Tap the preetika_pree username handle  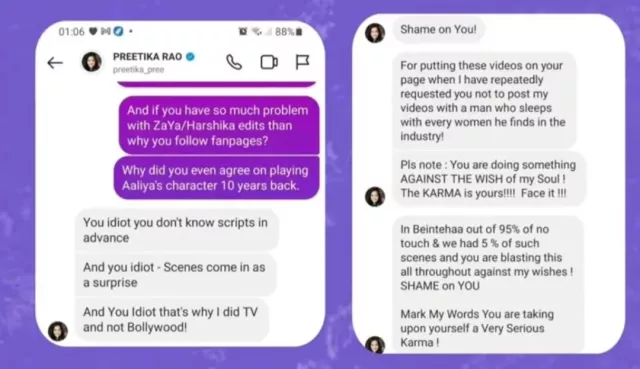point(138,70)
